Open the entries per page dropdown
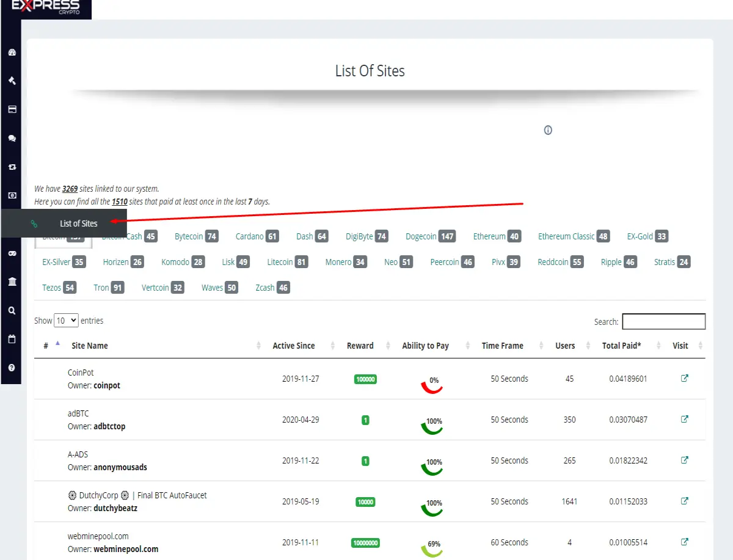733x560 pixels. pyautogui.click(x=67, y=321)
